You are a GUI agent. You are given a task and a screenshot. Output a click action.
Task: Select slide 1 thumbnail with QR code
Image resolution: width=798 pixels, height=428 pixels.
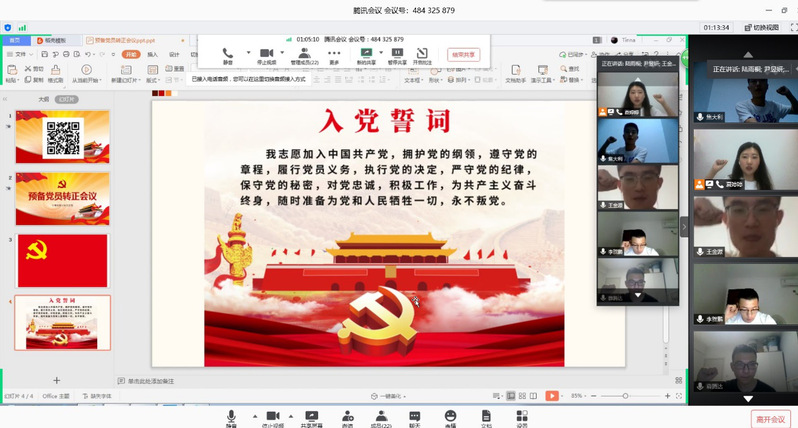tap(63, 137)
